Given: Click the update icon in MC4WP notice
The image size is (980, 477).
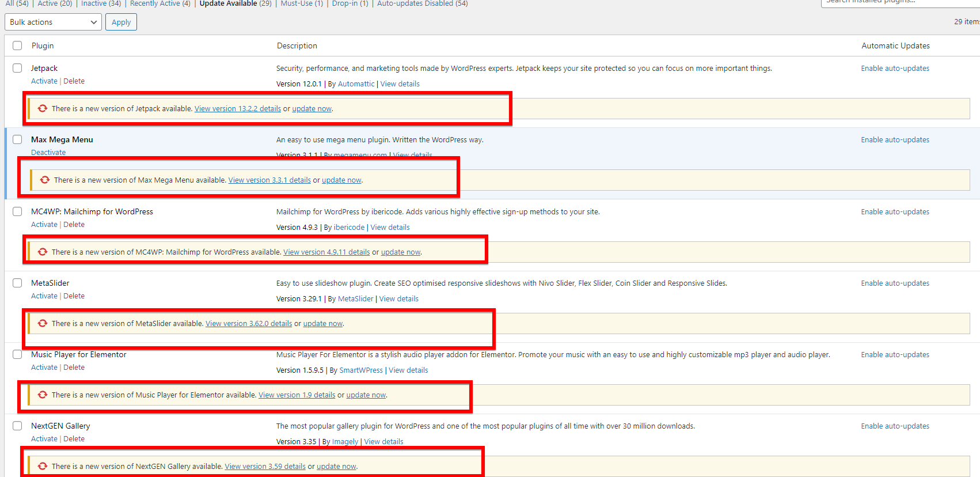Looking at the screenshot, I should tap(43, 252).
